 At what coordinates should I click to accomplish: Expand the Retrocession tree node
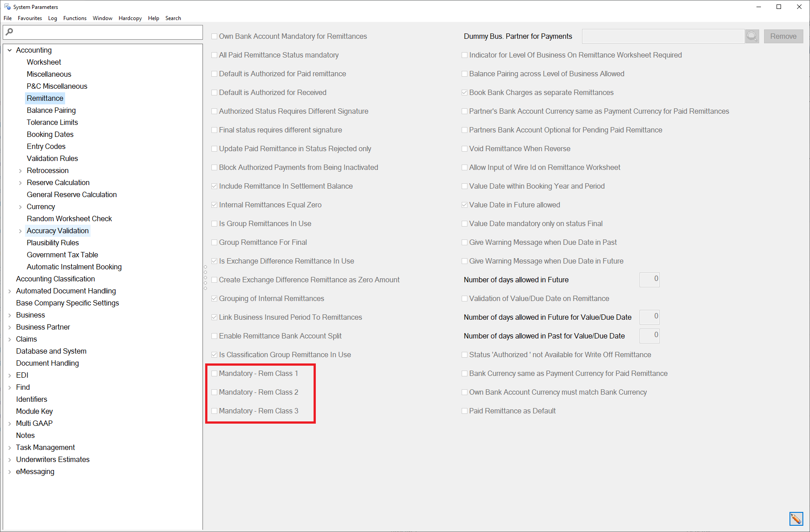(x=20, y=170)
